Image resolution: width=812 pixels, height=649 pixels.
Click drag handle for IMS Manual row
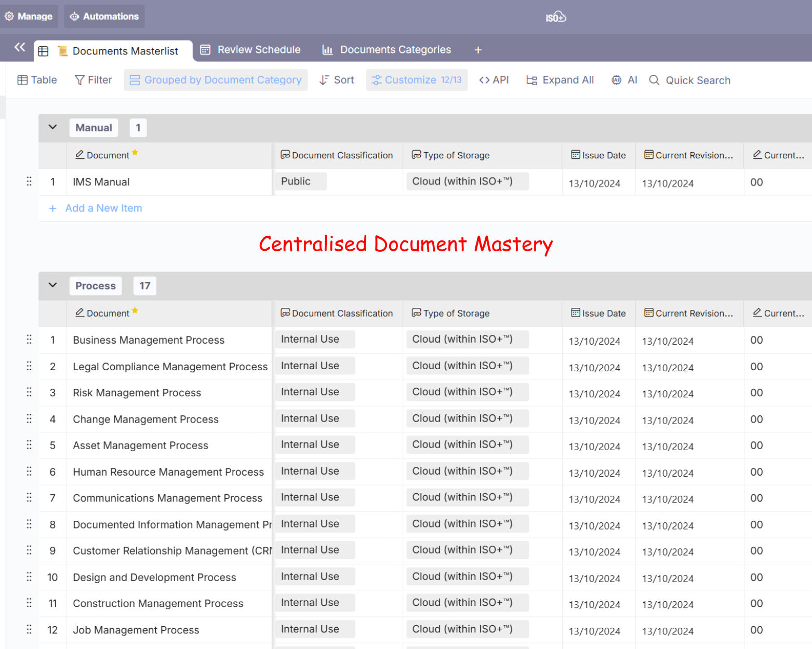click(29, 182)
